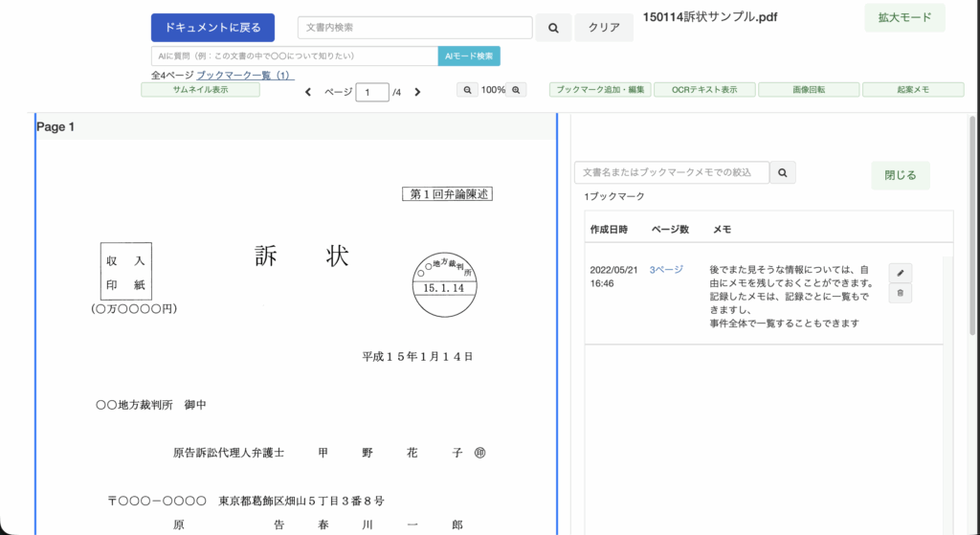Open the 起案メモ panel
Viewport: 980px width, 535px height.
click(x=913, y=90)
